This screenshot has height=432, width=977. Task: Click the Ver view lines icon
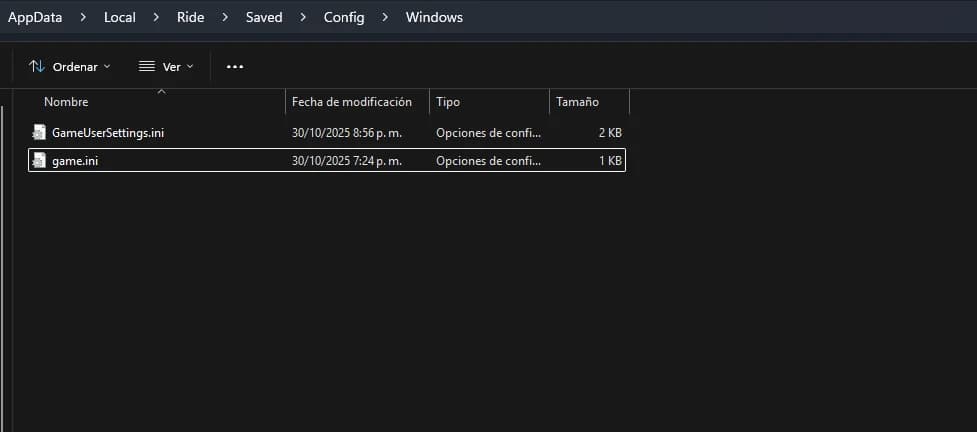pyautogui.click(x=146, y=66)
